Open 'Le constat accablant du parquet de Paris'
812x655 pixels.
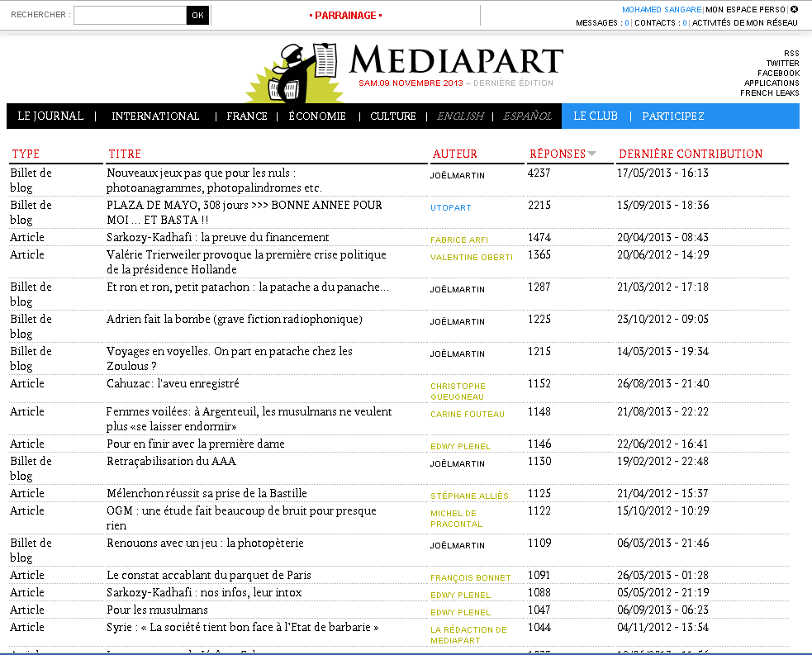(209, 575)
